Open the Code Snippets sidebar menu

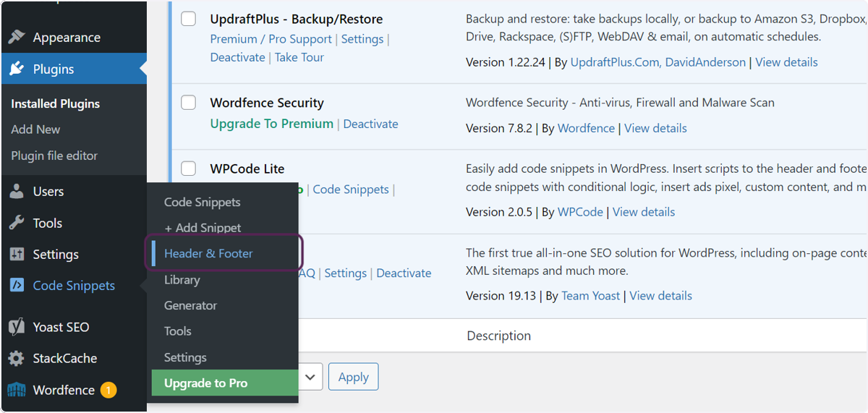(x=73, y=286)
